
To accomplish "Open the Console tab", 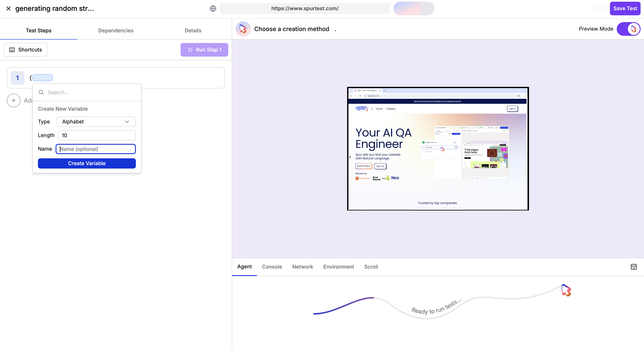I will pyautogui.click(x=272, y=267).
